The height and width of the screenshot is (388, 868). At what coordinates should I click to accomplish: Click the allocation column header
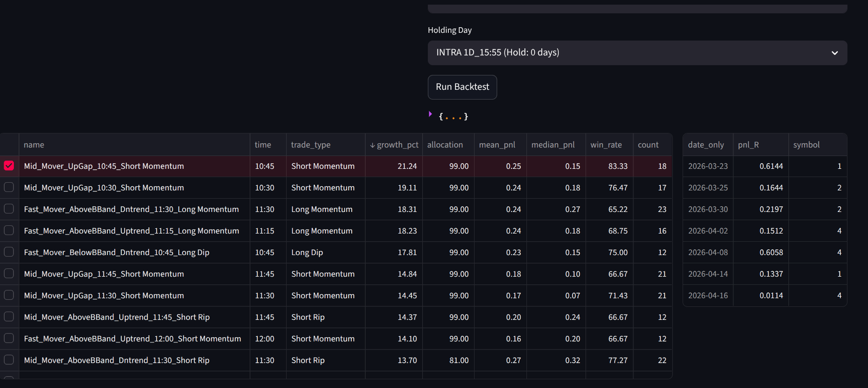click(445, 145)
